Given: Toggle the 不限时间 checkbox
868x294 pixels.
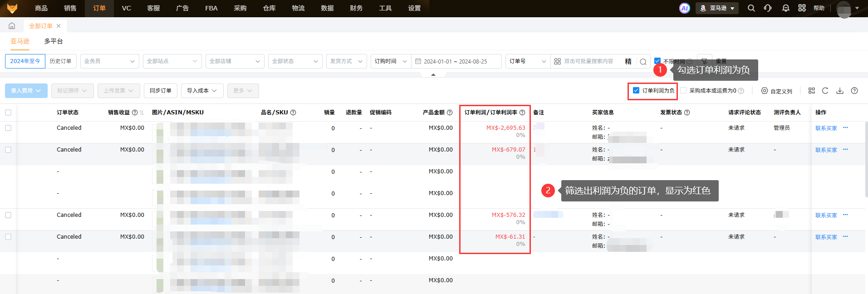Looking at the screenshot, I should click(x=657, y=61).
